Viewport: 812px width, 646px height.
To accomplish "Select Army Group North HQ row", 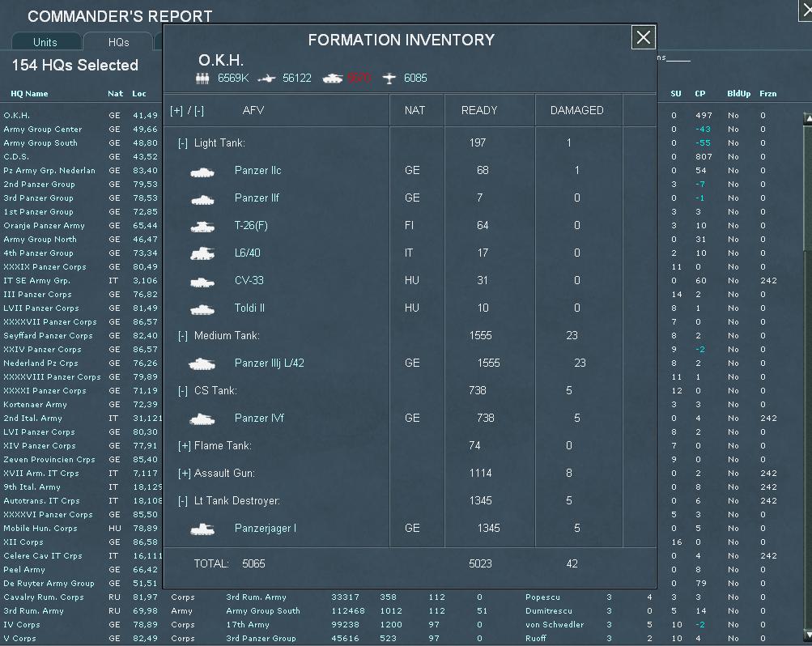I will pyautogui.click(x=40, y=239).
